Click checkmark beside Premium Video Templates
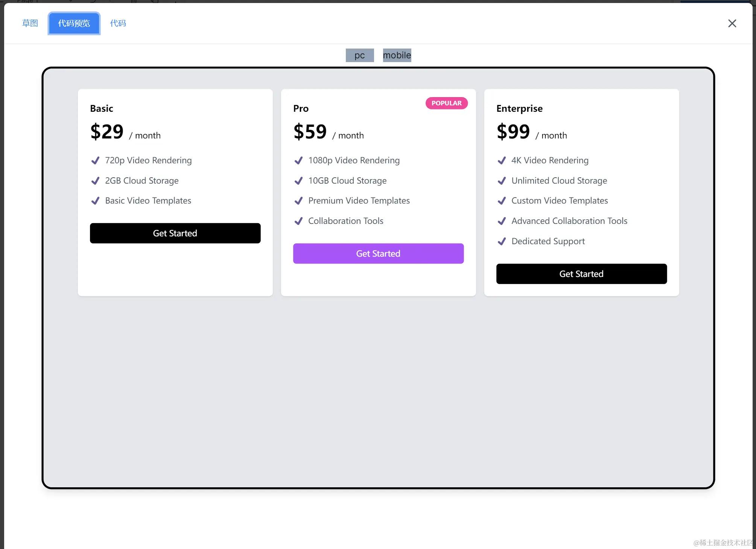Viewport: 756px width, 549px height. (298, 201)
